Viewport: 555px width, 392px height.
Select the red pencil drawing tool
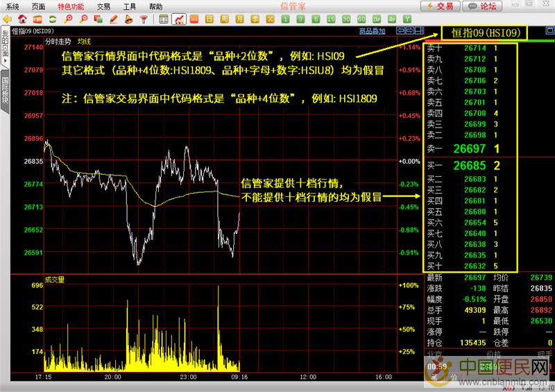pos(113,19)
